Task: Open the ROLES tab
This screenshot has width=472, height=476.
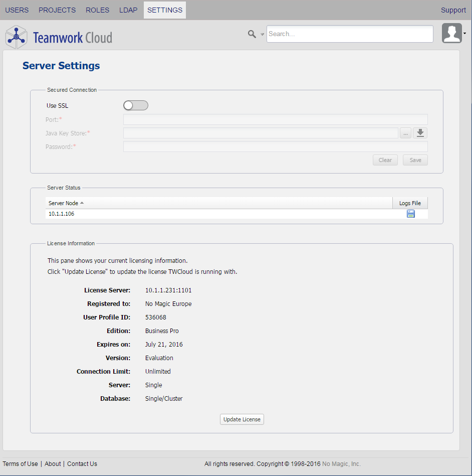Action: pyautogui.click(x=97, y=10)
